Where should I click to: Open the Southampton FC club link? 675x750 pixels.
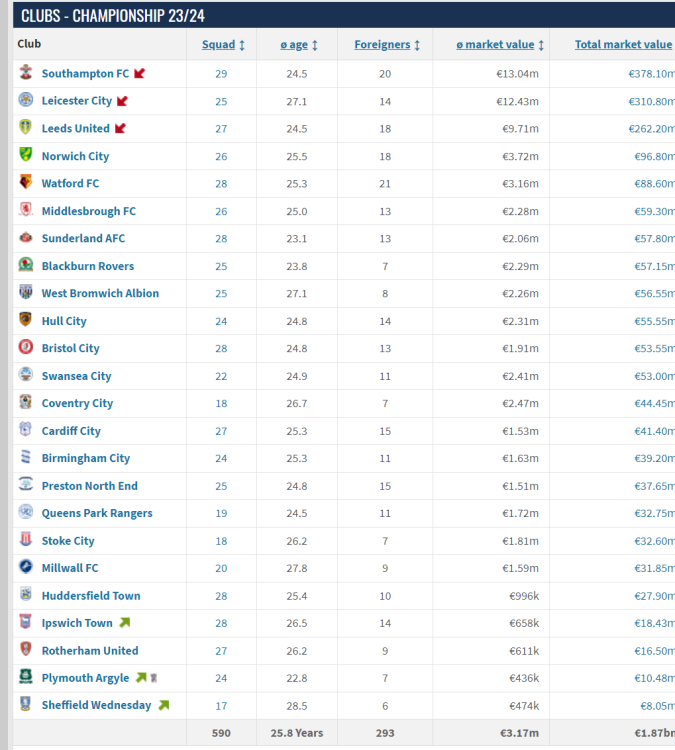click(x=85, y=74)
